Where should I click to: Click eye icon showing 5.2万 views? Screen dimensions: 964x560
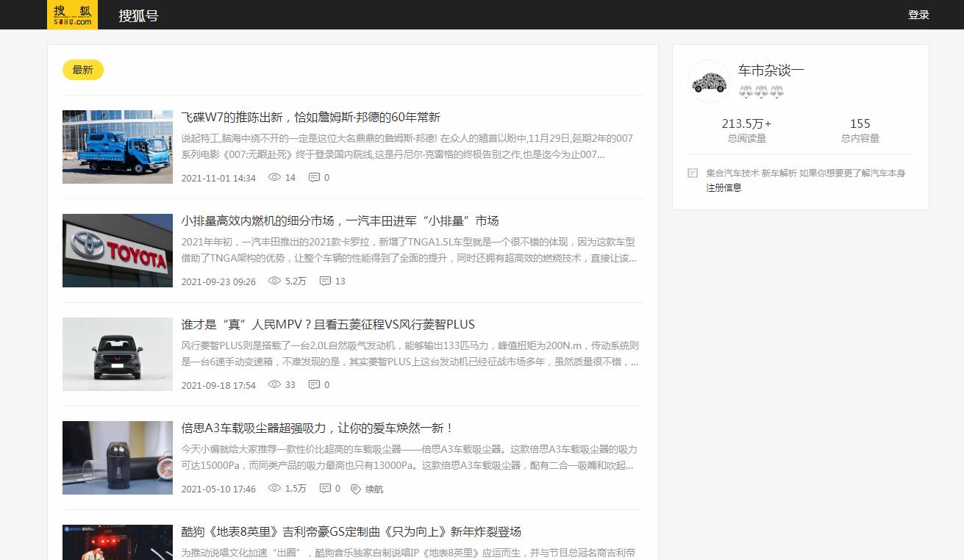(x=275, y=281)
